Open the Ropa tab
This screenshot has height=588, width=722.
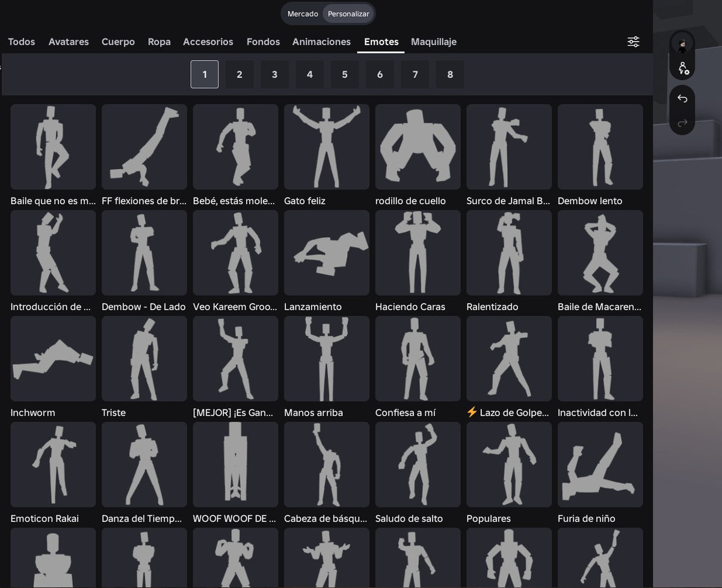(159, 42)
